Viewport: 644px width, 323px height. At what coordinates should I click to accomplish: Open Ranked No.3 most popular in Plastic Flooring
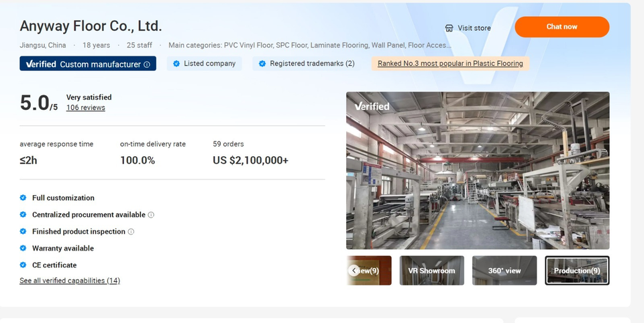450,64
